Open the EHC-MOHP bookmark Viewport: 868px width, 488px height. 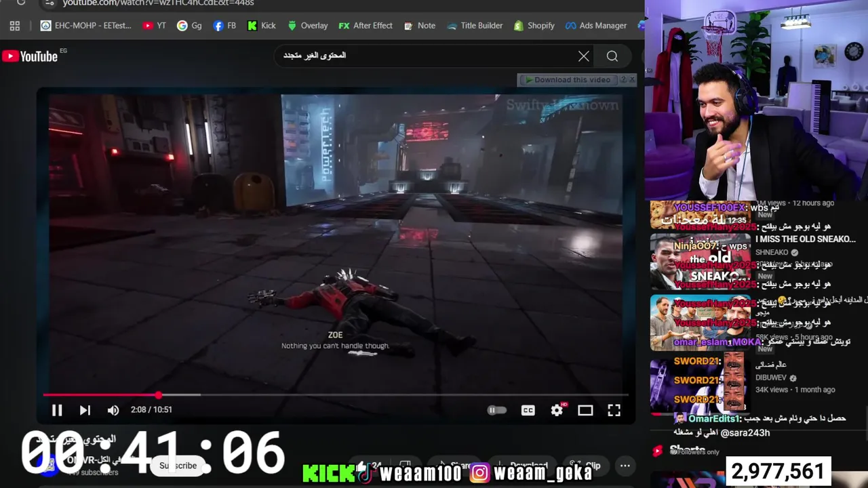pos(86,26)
